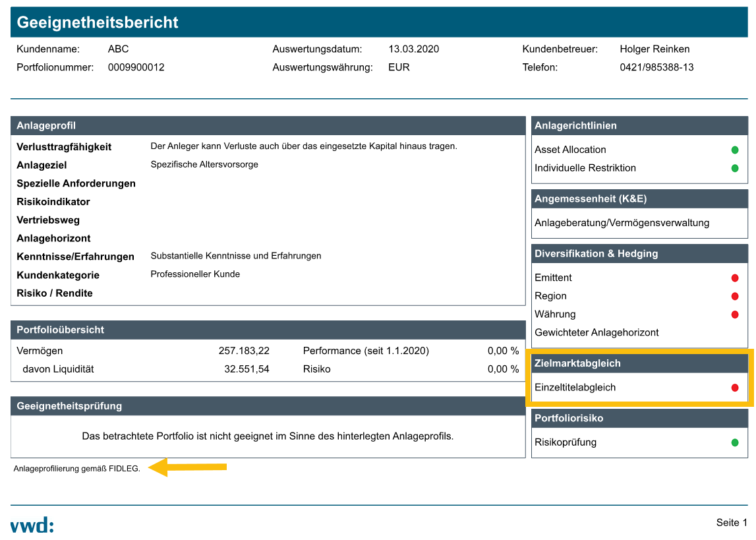756x540 pixels.
Task: Click the Diversifikation & Hedging header
Action: click(639, 254)
